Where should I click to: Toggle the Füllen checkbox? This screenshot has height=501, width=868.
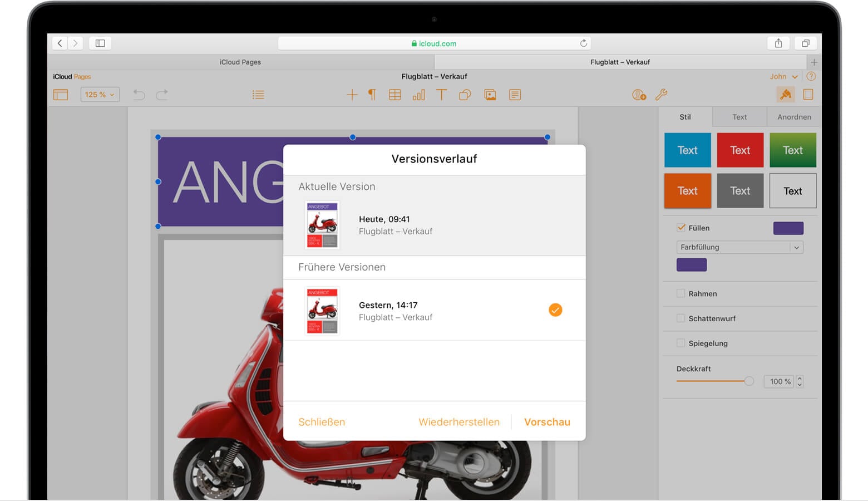click(x=681, y=228)
